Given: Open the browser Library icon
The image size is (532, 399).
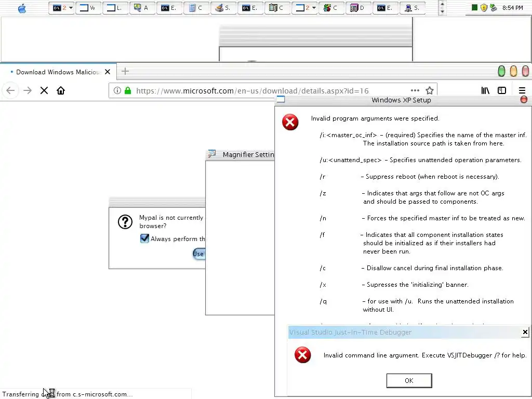Looking at the screenshot, I should [485, 90].
